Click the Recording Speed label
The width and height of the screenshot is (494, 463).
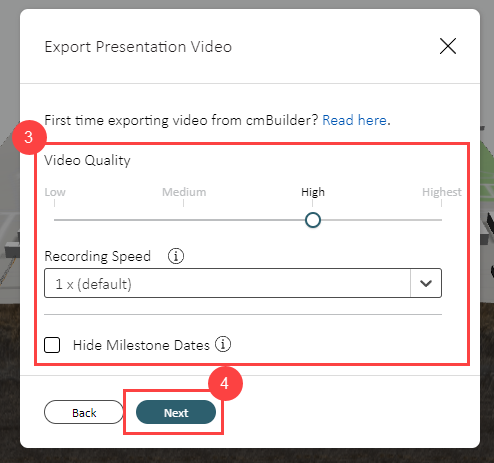97,256
